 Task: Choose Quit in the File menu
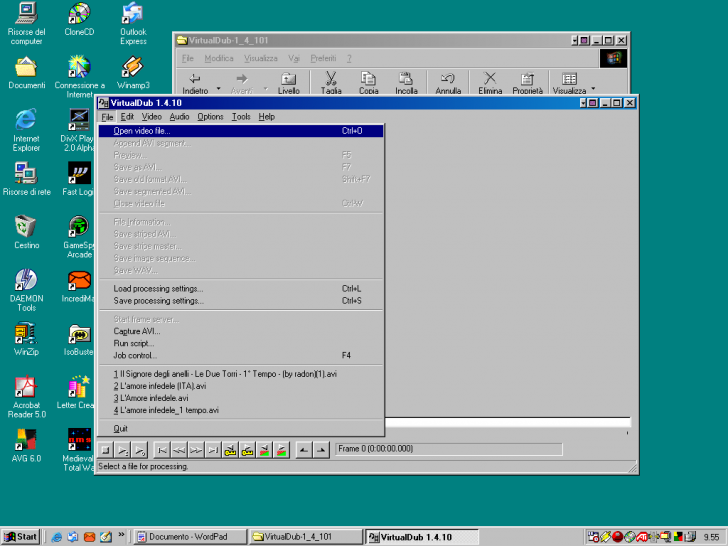click(x=241, y=429)
